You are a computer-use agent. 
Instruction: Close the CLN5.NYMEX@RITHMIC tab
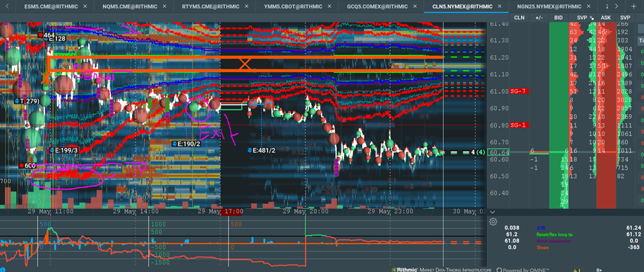click(x=500, y=7)
